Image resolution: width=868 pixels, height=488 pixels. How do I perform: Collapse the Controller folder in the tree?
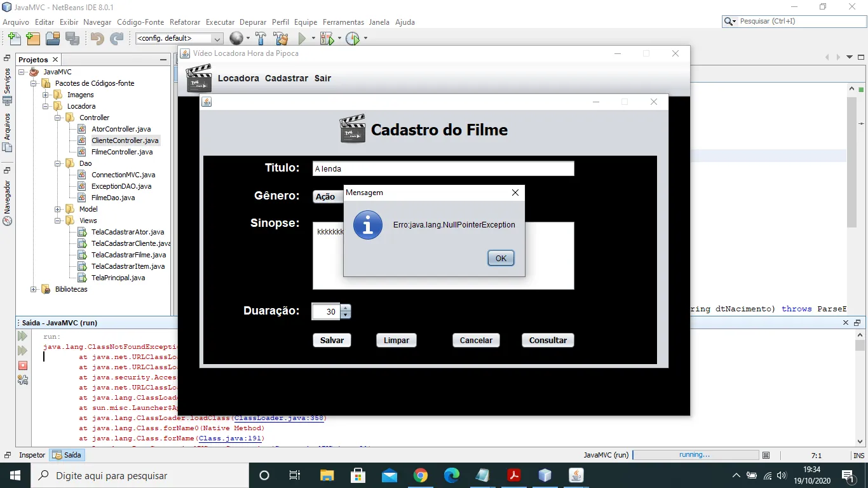pos(58,118)
